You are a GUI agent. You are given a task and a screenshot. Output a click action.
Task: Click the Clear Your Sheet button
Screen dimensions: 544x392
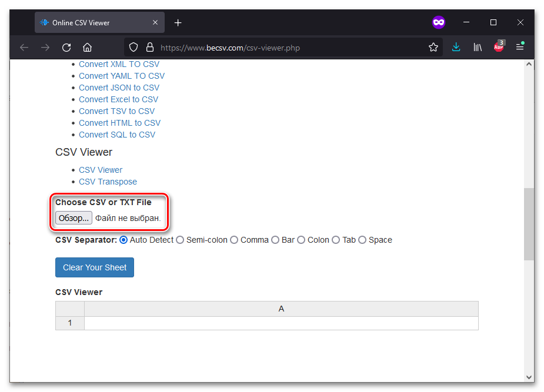coord(95,267)
